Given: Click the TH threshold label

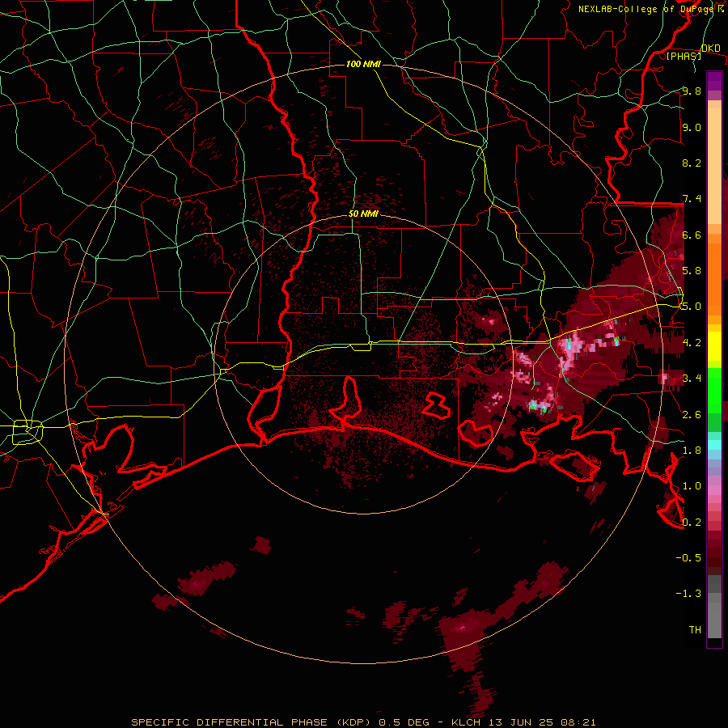Looking at the screenshot, I should click(x=695, y=629).
